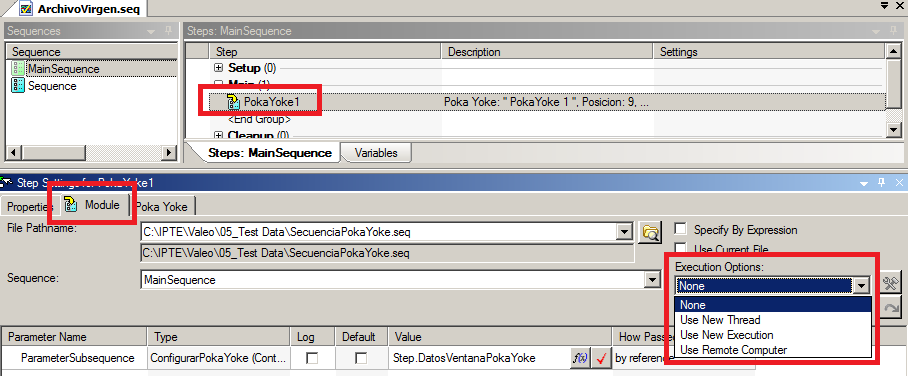Click the Settings column header
This screenshot has height=376, width=908.
(770, 52)
